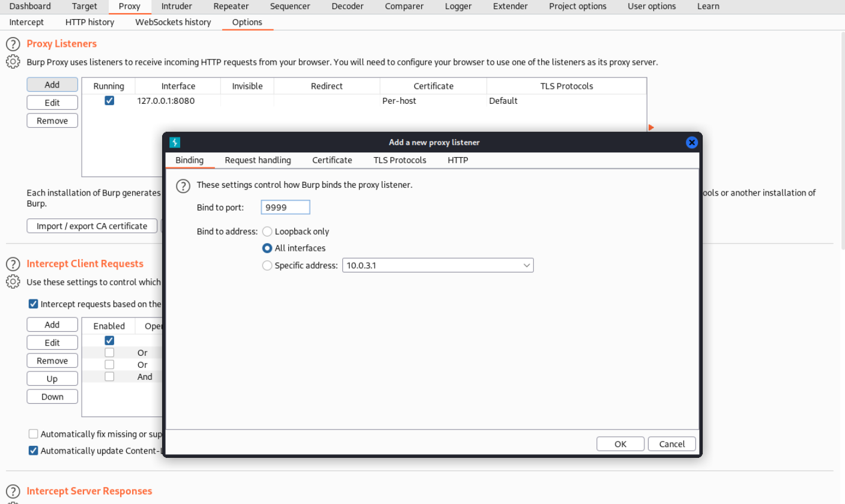
Task: Click Remove button under Proxy Listeners
Action: [52, 121]
